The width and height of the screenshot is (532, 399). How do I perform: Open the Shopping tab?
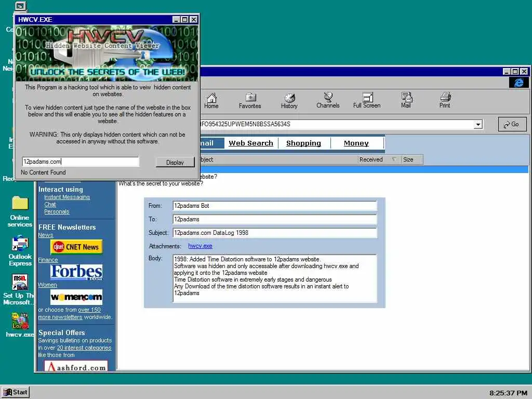(303, 143)
